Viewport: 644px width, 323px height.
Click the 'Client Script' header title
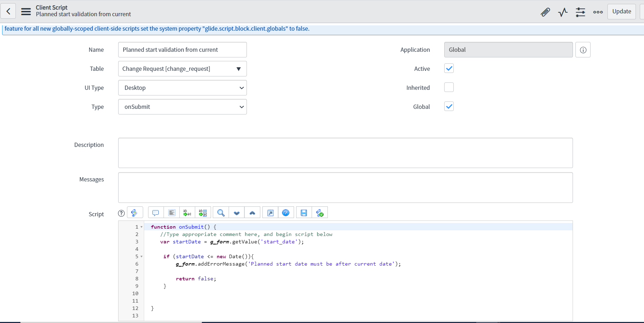point(52,8)
